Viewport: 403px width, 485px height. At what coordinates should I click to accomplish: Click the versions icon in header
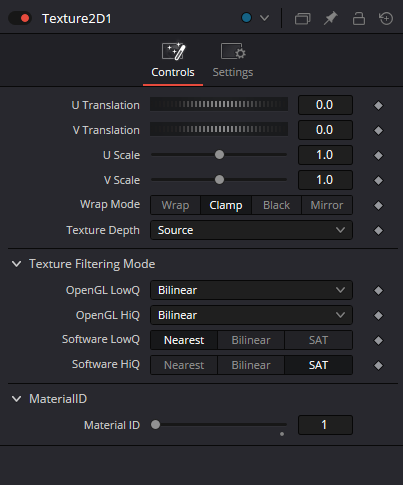click(x=303, y=18)
